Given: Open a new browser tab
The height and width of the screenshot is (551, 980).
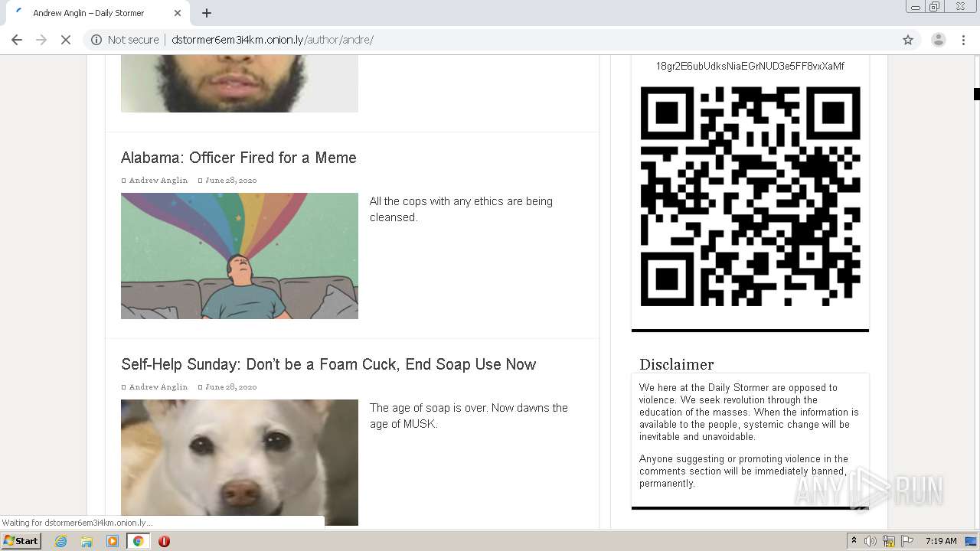Looking at the screenshot, I should click(207, 13).
